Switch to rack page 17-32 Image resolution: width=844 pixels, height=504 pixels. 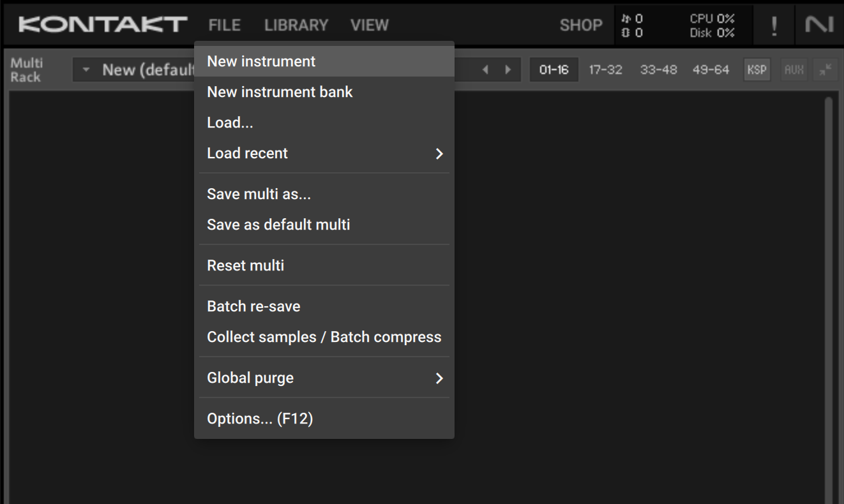[605, 70]
